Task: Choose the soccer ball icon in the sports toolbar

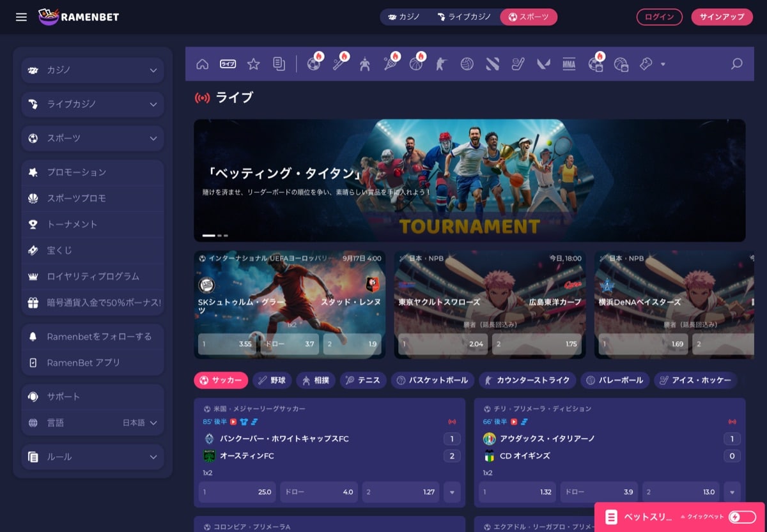Action: tap(314, 64)
